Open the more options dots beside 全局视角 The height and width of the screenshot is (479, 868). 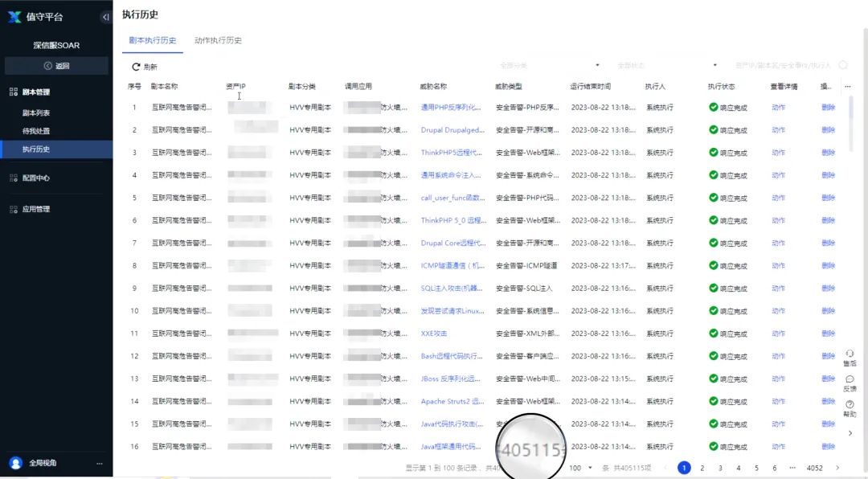[x=100, y=464]
